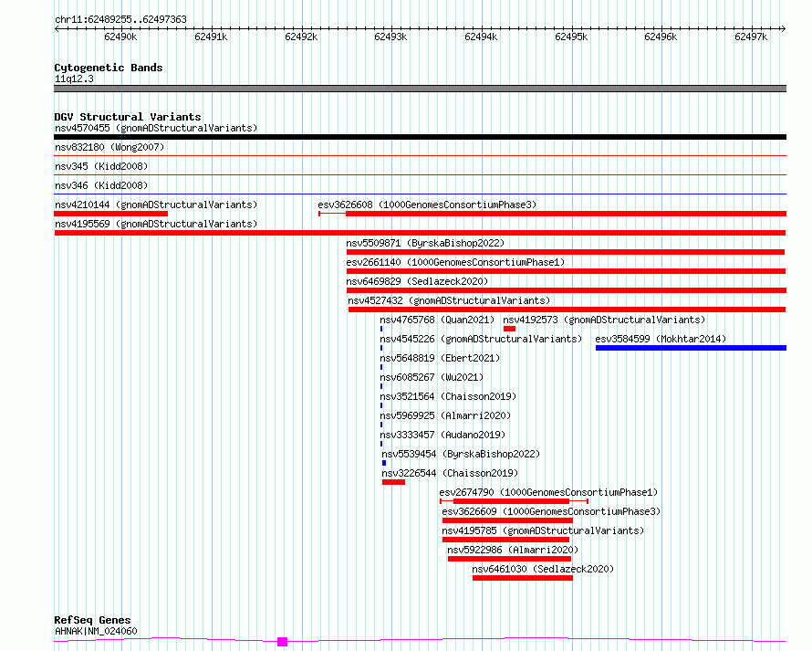Open variant nsv832180 (Wong2007)
The height and width of the screenshot is (651, 812).
click(109, 147)
